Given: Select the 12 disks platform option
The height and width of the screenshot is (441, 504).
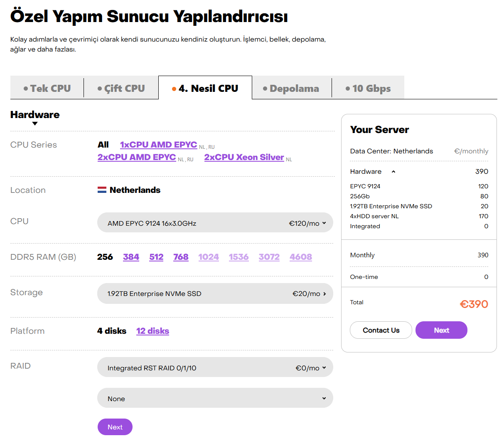Looking at the screenshot, I should coord(152,331).
